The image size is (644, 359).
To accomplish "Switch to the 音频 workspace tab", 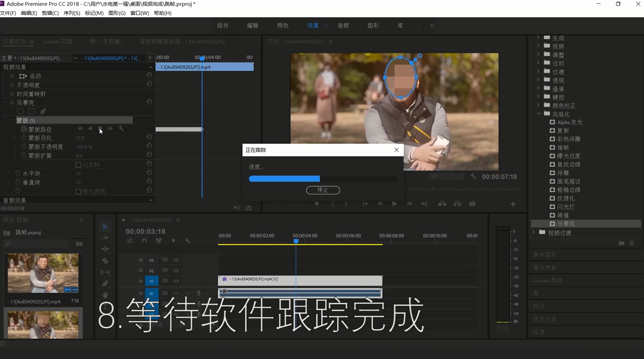I will pyautogui.click(x=344, y=25).
